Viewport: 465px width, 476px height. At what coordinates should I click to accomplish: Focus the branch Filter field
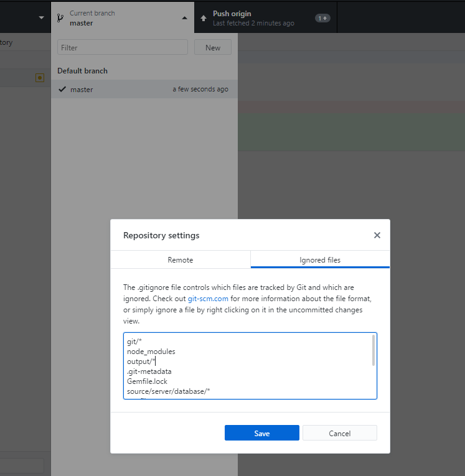point(123,47)
